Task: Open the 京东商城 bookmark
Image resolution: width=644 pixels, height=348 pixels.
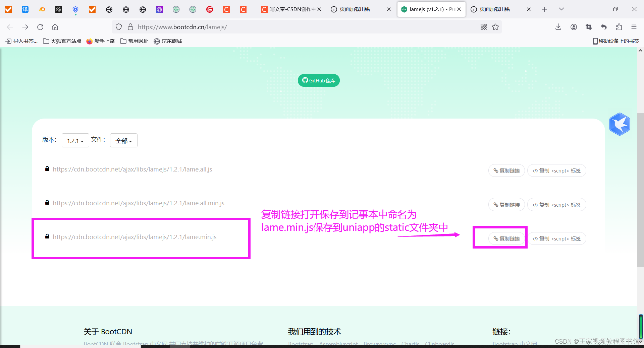Action: click(x=168, y=41)
